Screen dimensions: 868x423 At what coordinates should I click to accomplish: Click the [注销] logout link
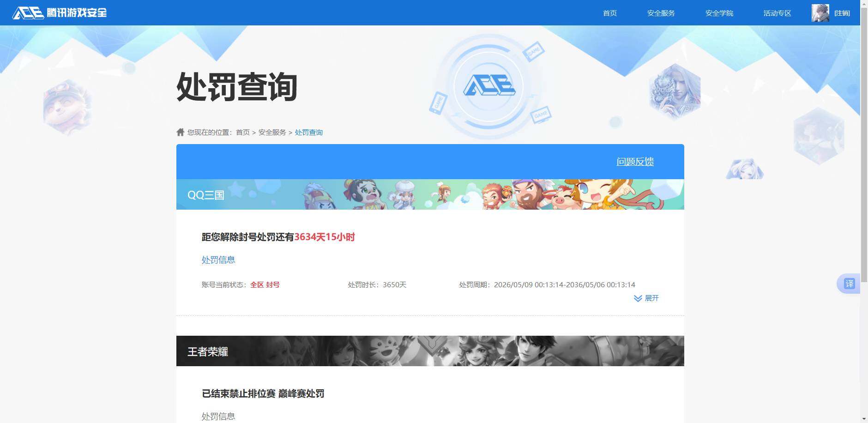click(x=842, y=13)
